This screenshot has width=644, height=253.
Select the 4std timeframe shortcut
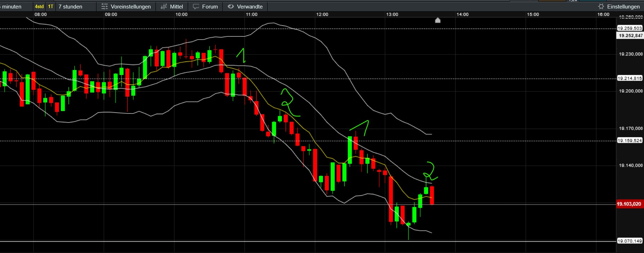39,6
